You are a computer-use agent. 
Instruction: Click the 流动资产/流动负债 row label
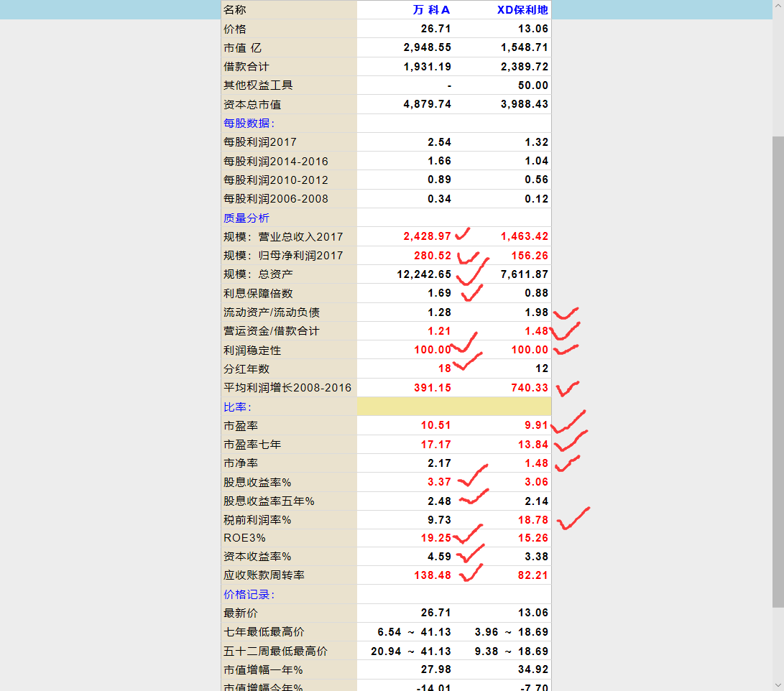click(272, 312)
